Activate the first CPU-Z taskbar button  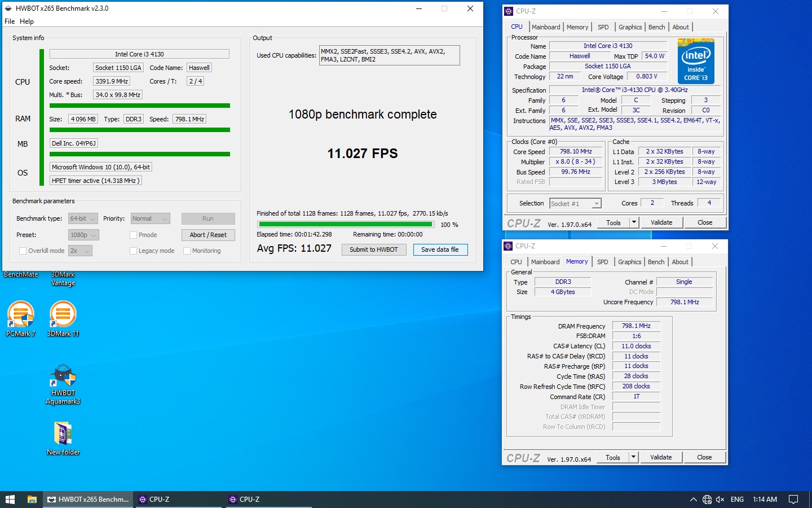[179, 500]
